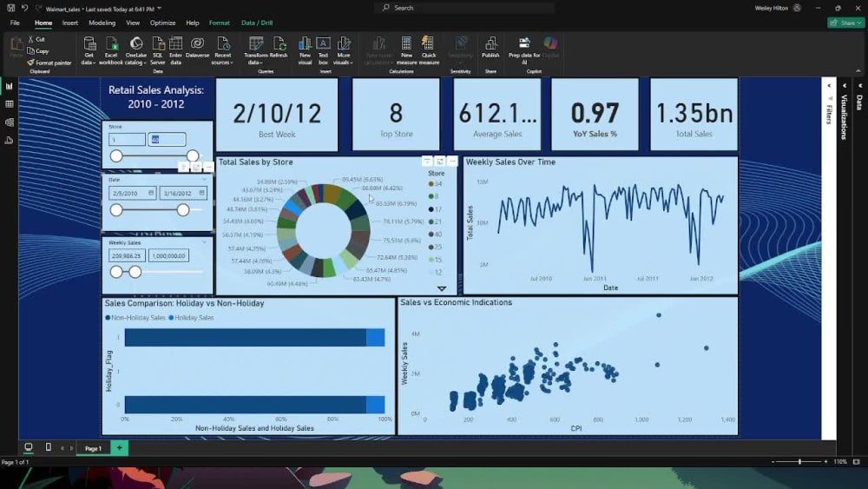
Task: Open the File menu
Action: tap(15, 23)
